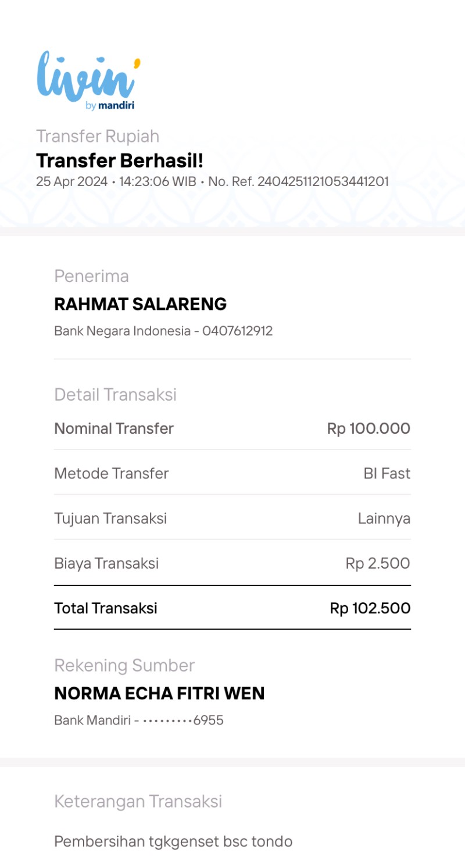Image resolution: width=465 pixels, height=868 pixels.
Task: Click the Rekening Sumber section label
Action: pyautogui.click(x=124, y=665)
